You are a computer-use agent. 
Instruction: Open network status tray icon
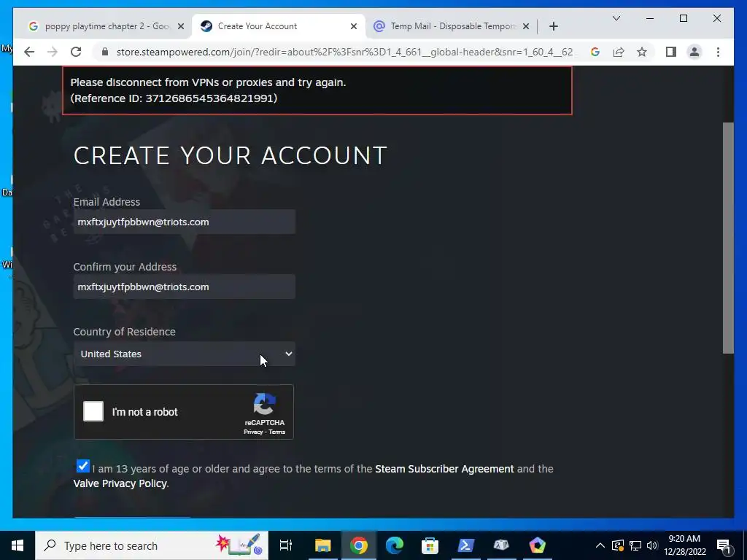click(x=635, y=545)
